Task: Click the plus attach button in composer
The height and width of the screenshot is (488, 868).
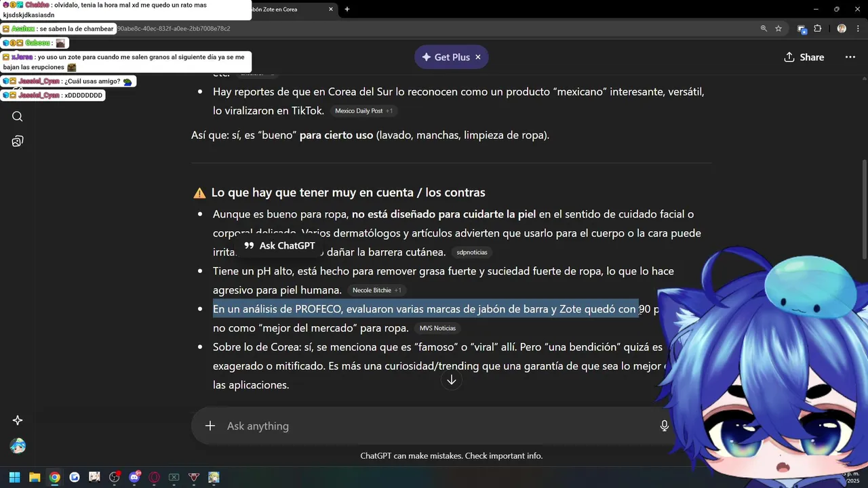Action: (210, 426)
